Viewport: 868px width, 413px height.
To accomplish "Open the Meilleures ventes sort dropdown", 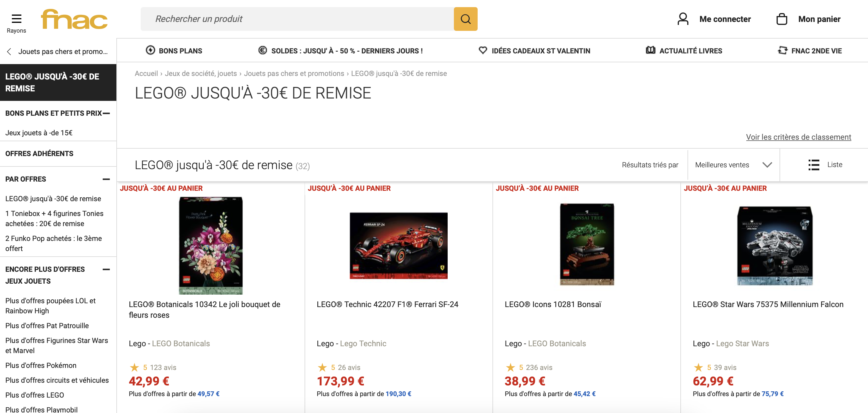I will point(733,165).
